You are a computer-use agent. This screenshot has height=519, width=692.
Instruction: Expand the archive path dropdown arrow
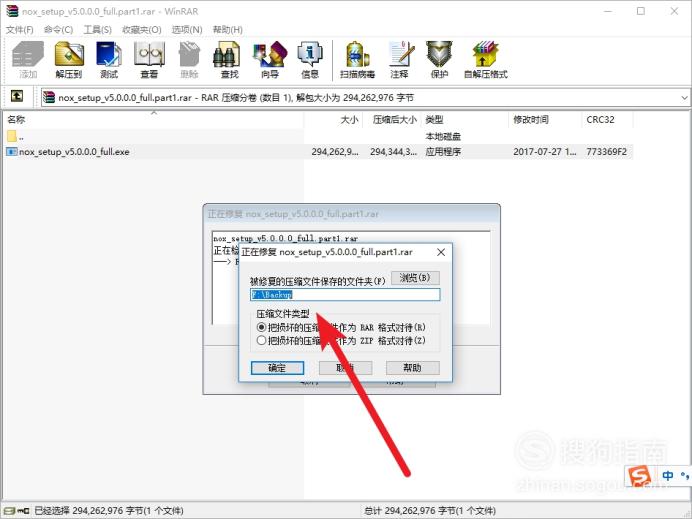[x=684, y=98]
